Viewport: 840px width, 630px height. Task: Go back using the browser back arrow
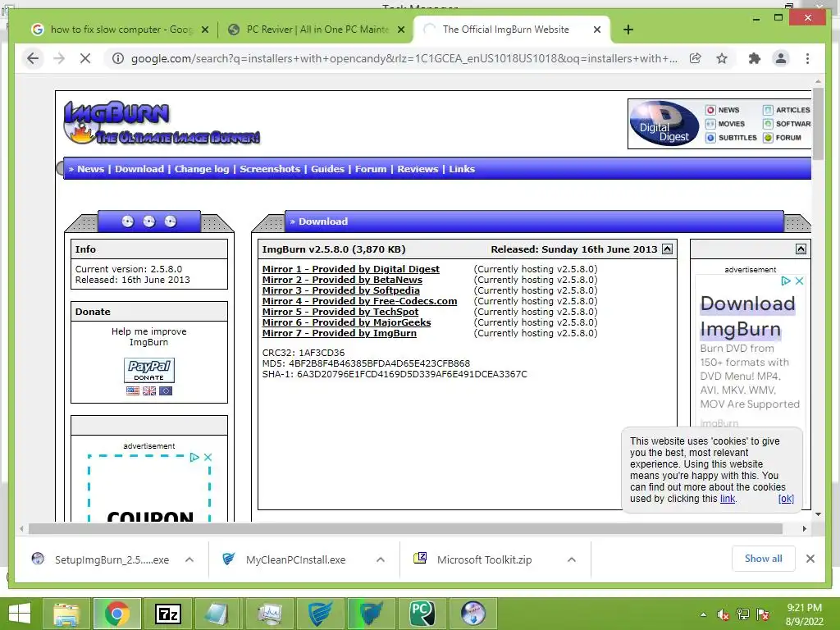(33, 58)
